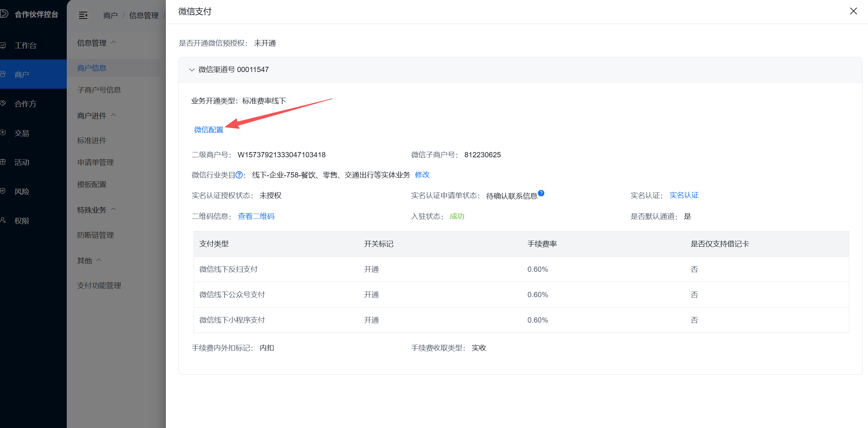
Task: Collapse the 其他 submenu group
Action: pyautogui.click(x=99, y=260)
